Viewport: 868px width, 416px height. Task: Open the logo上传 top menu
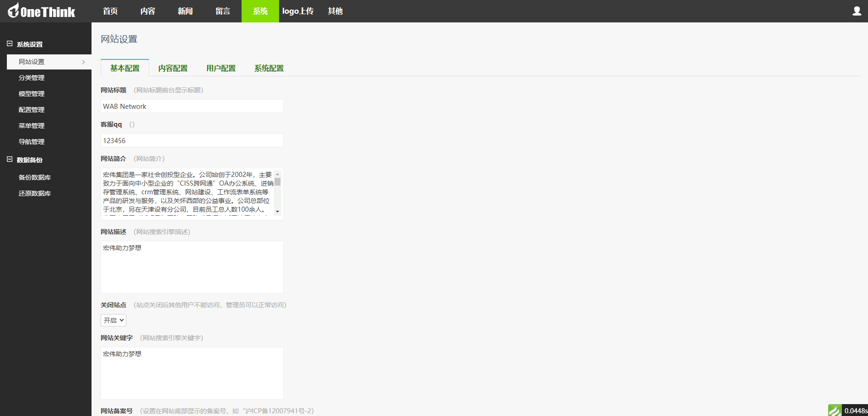coord(298,11)
